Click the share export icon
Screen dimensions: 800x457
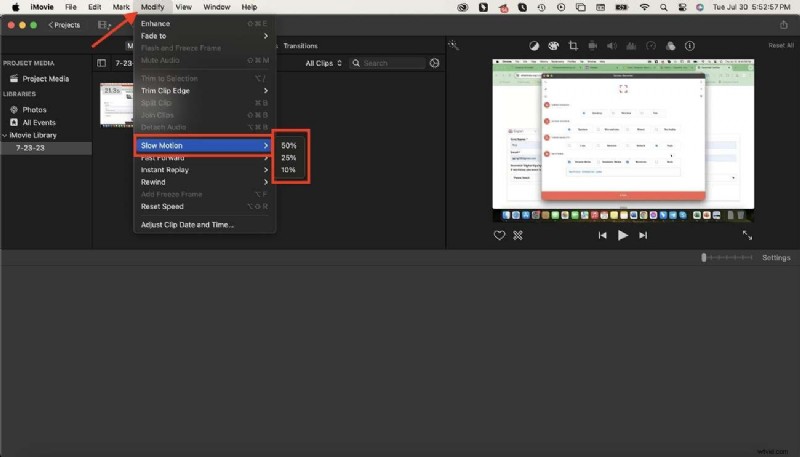click(784, 24)
